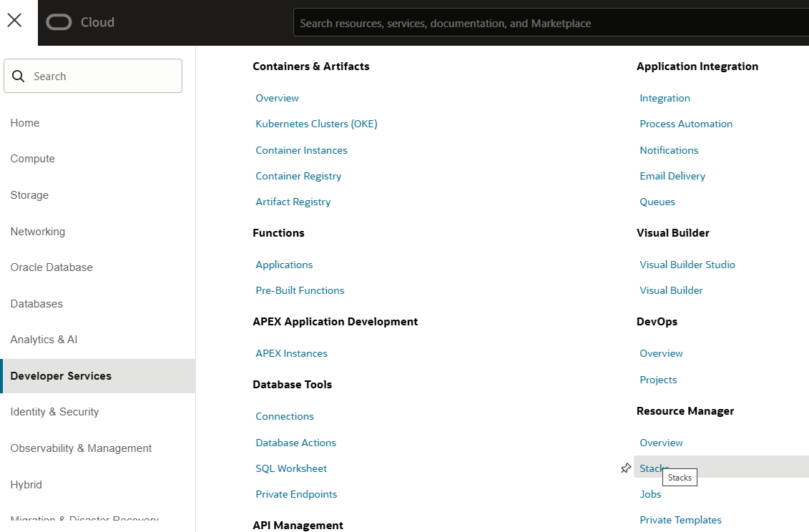Click the Functions section heading

[279, 232]
